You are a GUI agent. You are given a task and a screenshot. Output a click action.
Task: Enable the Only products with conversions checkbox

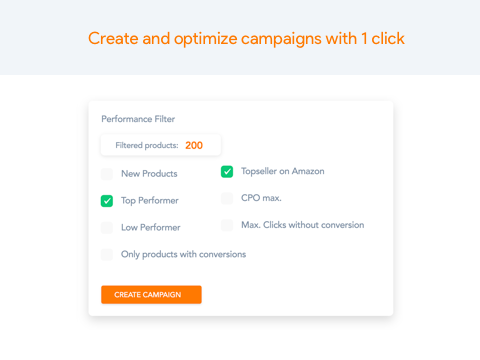point(107,254)
